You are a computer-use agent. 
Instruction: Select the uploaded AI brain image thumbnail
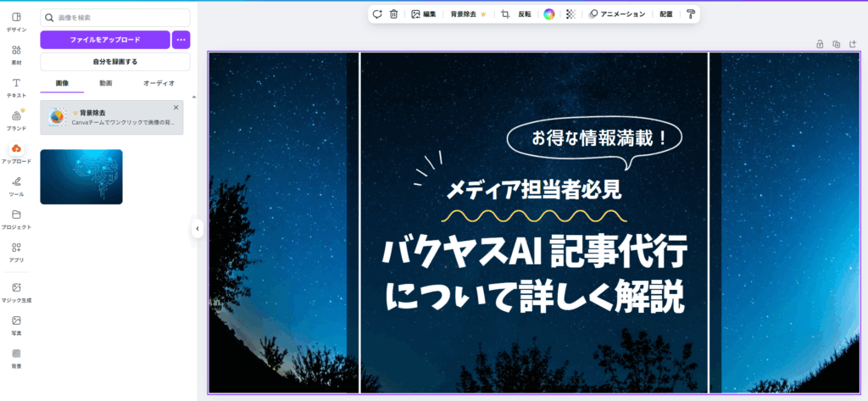coord(81,176)
